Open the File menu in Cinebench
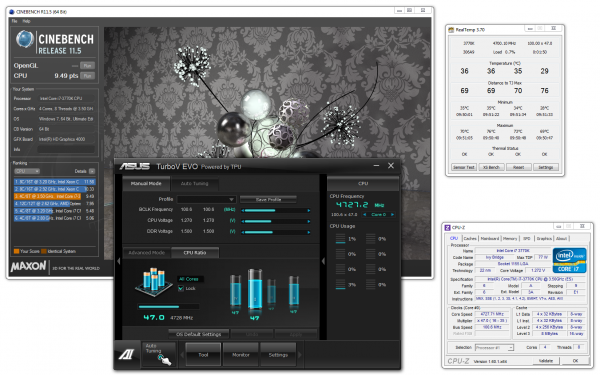This screenshot has height=375, width=600. [x=15, y=21]
